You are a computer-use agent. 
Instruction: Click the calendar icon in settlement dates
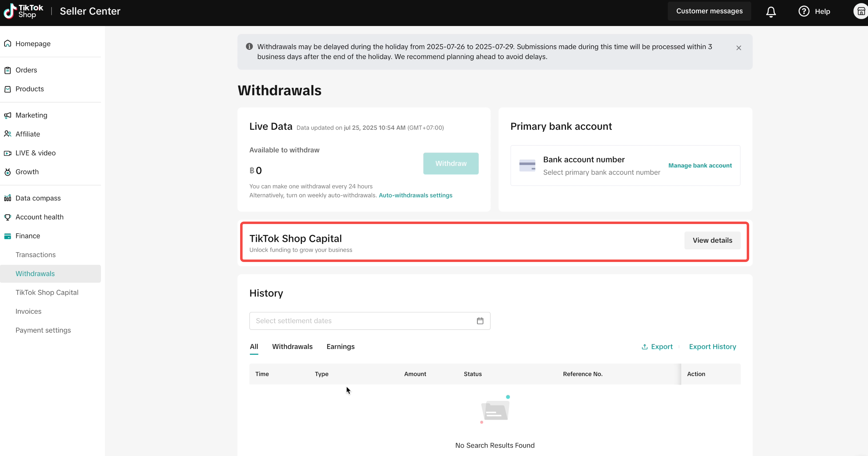coord(480,321)
